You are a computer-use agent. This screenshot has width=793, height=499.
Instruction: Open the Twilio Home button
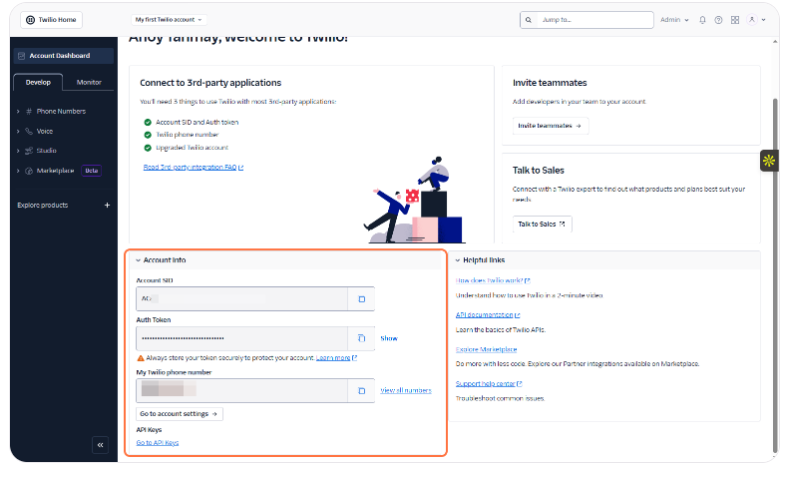coord(51,20)
